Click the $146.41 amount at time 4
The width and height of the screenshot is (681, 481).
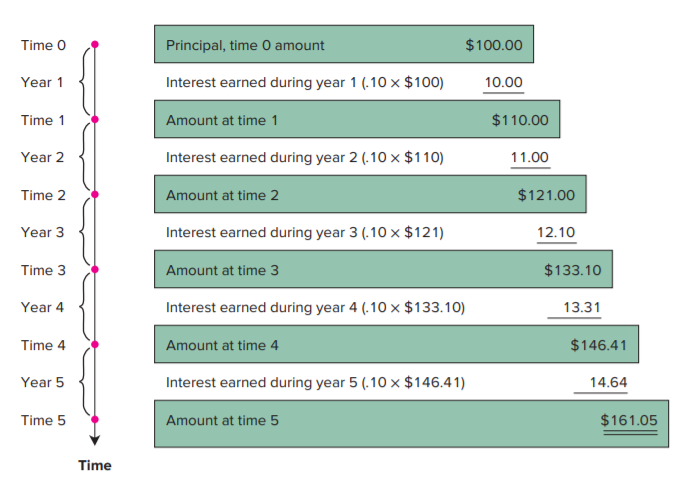(x=598, y=345)
